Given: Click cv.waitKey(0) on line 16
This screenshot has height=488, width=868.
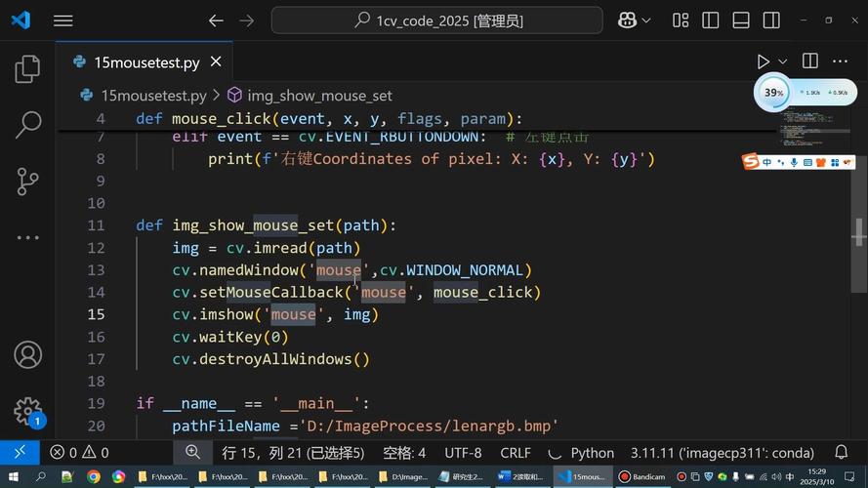Looking at the screenshot, I should click(x=230, y=337).
